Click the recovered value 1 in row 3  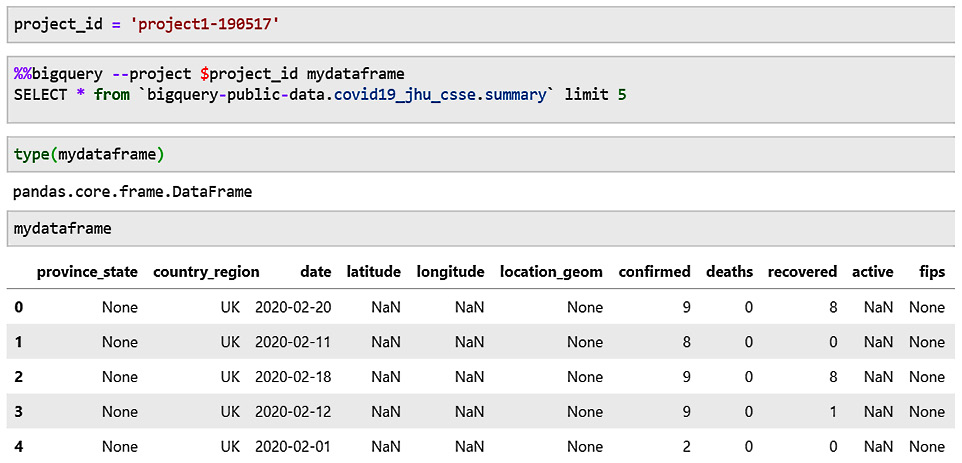[833, 412]
